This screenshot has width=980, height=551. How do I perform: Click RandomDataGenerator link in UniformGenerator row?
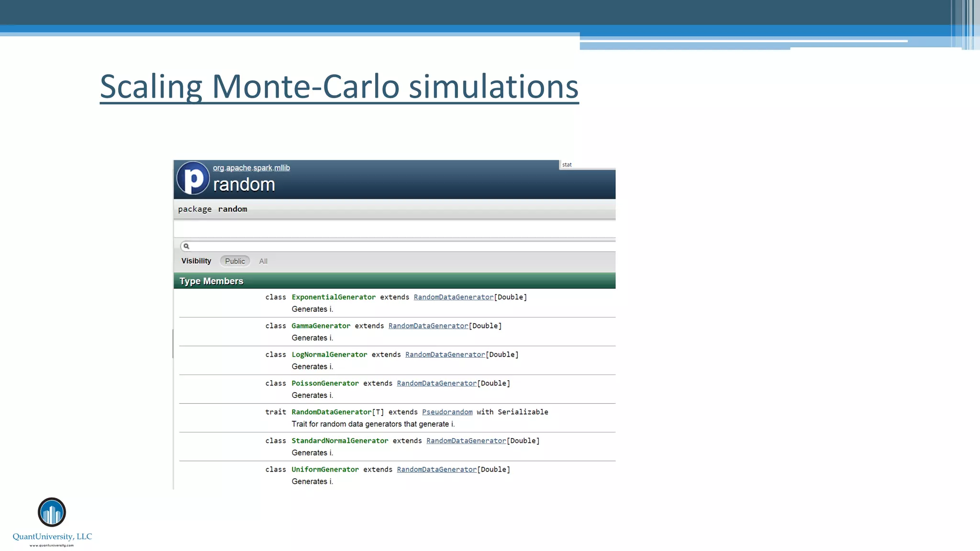click(x=437, y=469)
